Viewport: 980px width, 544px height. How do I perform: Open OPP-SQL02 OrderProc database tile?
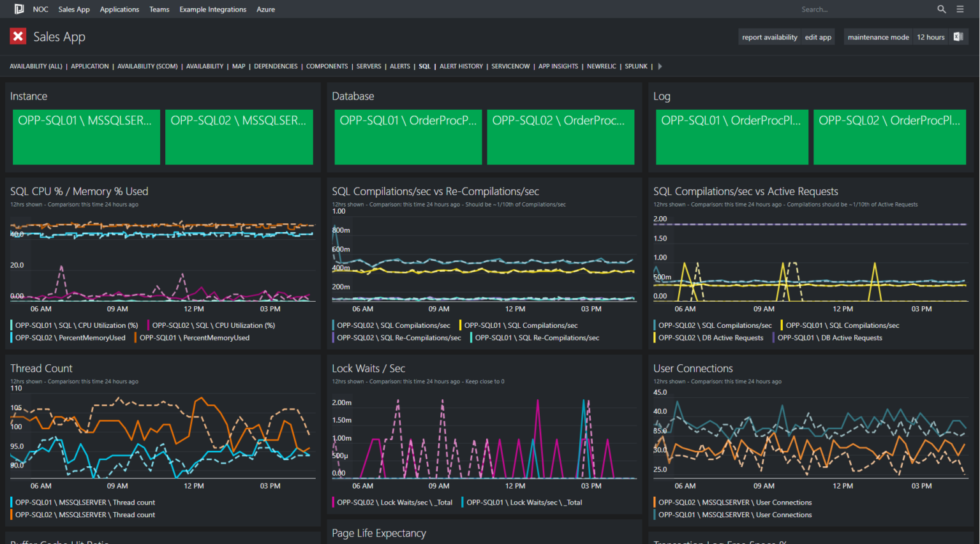[561, 137]
